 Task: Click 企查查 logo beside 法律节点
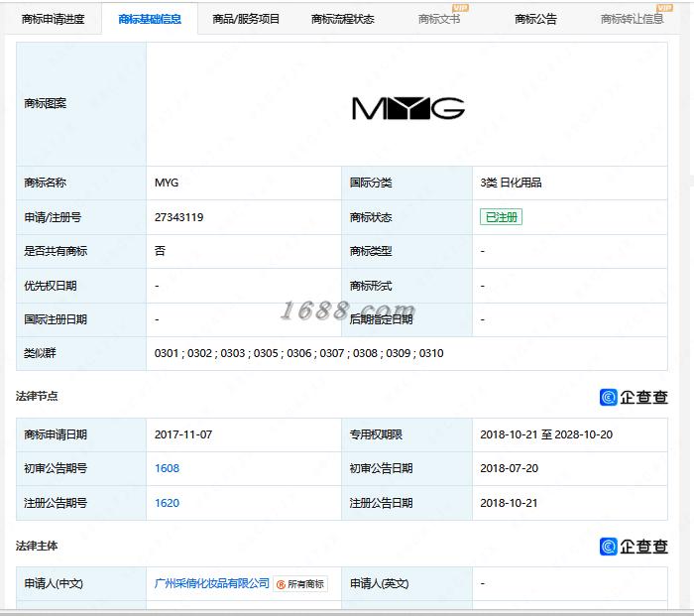click(634, 397)
